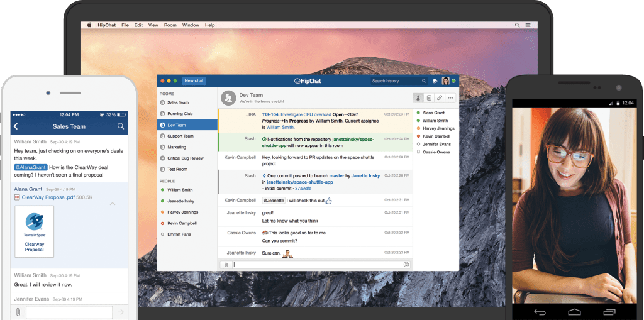Screen dimensions: 644x320
Task: Open the emoticon smiley picker
Action: pos(406,265)
